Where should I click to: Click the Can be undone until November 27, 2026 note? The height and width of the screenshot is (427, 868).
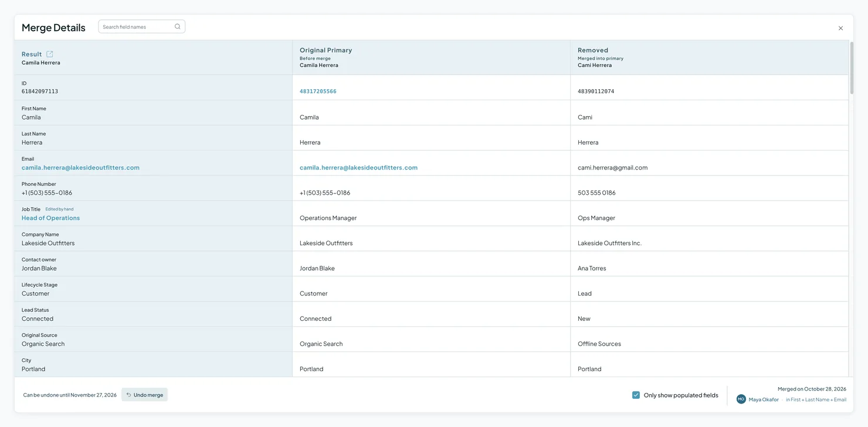click(70, 395)
